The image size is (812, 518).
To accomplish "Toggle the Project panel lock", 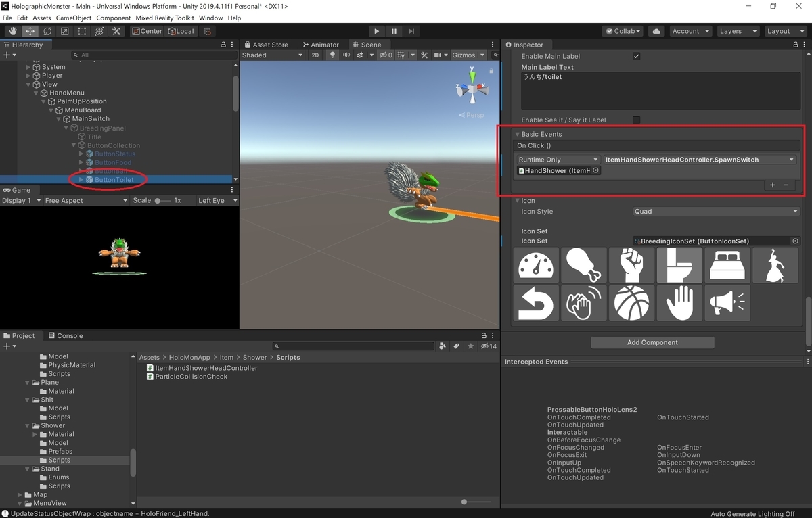I will tap(483, 335).
